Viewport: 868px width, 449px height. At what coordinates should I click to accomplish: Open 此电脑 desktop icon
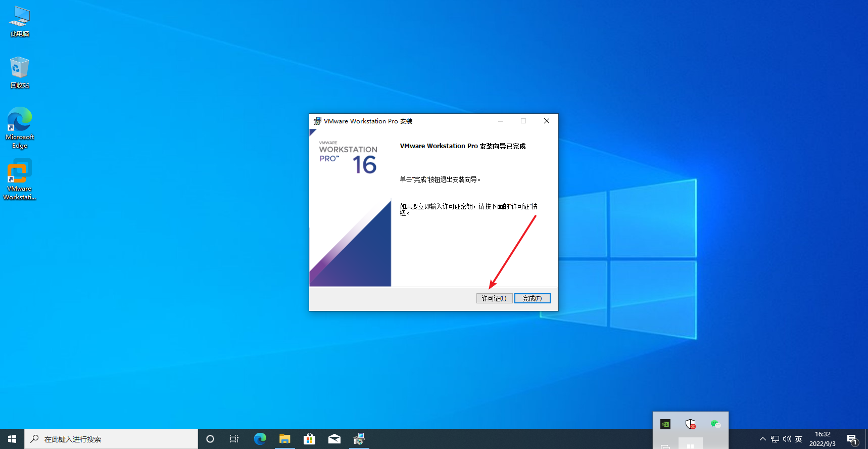tap(20, 22)
